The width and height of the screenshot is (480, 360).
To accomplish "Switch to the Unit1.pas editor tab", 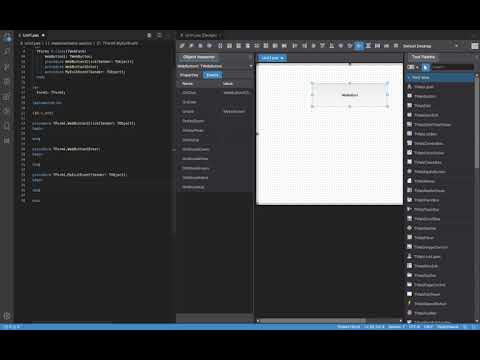I will tap(31, 35).
